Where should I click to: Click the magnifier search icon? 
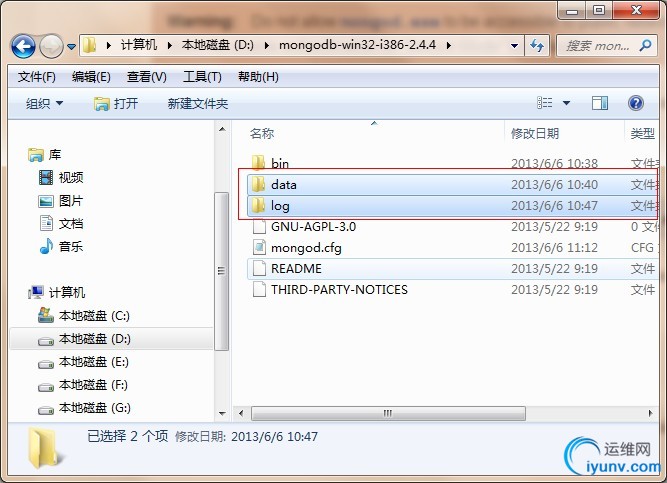(x=645, y=45)
